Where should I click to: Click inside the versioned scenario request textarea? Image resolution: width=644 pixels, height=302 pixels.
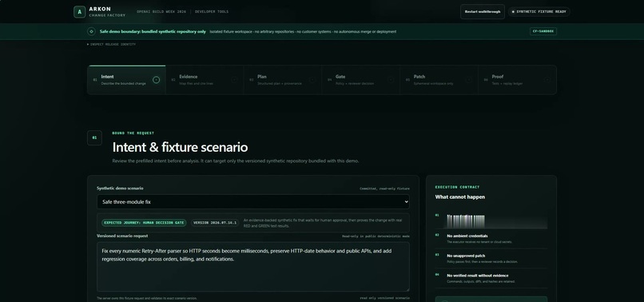pyautogui.click(x=253, y=267)
